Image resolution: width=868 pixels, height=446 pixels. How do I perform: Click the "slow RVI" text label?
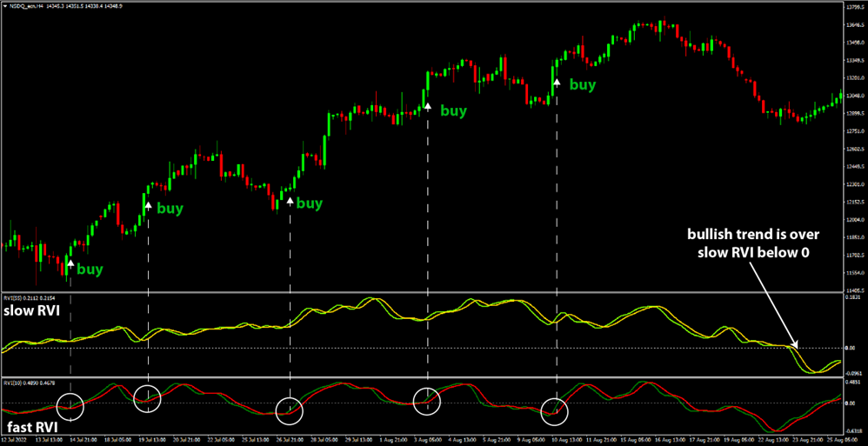coord(32,311)
